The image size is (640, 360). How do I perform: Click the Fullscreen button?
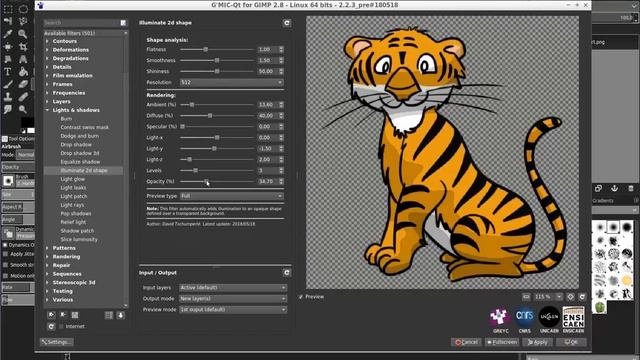pyautogui.click(x=502, y=342)
